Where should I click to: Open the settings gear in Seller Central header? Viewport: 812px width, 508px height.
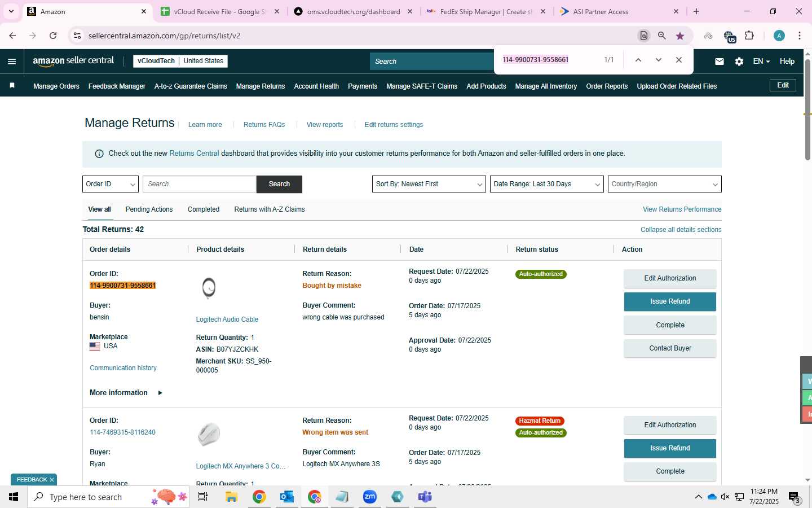[x=739, y=62]
